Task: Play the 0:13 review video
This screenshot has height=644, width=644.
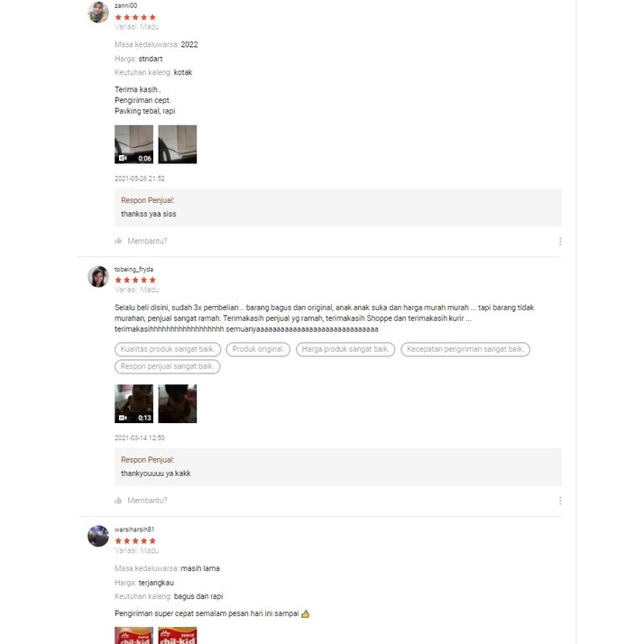Action: click(x=133, y=404)
